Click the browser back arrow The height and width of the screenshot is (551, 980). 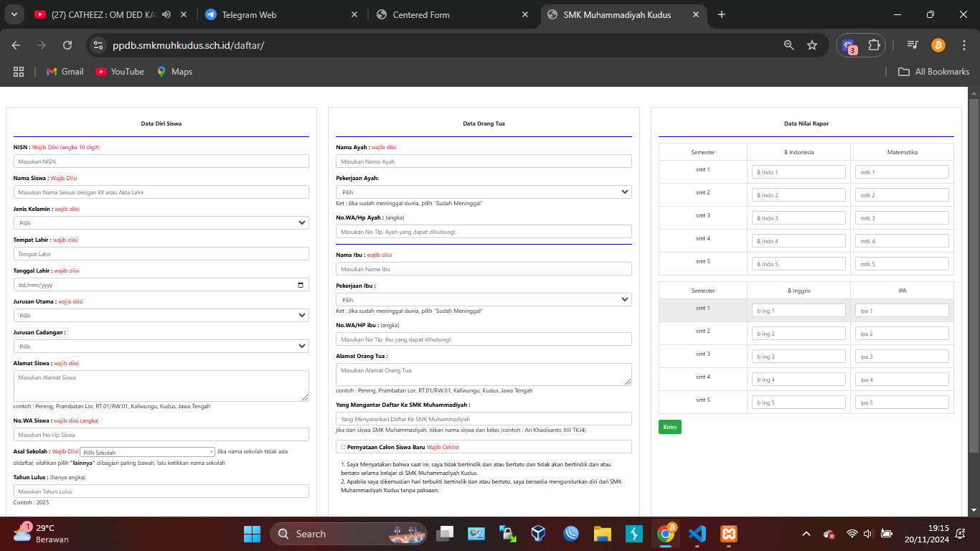pos(16,45)
